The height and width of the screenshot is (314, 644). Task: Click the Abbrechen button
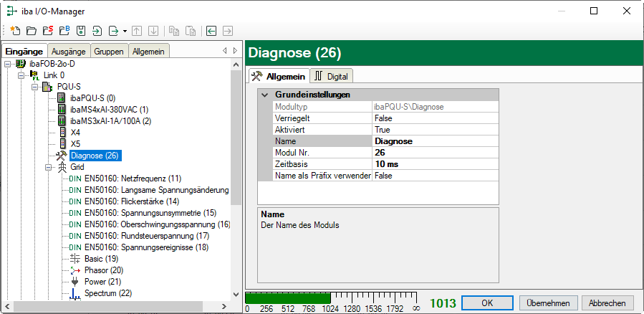point(607,303)
